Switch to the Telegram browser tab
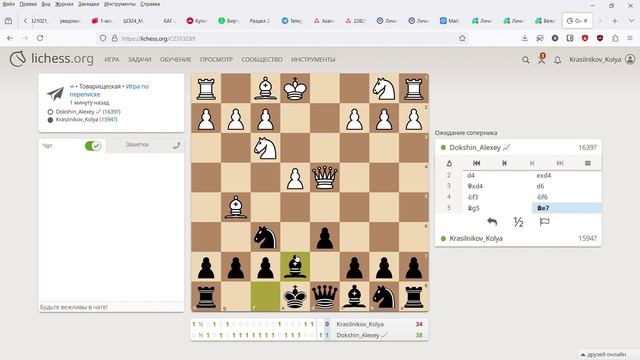Screen dimensions: 640x360 (292, 20)
